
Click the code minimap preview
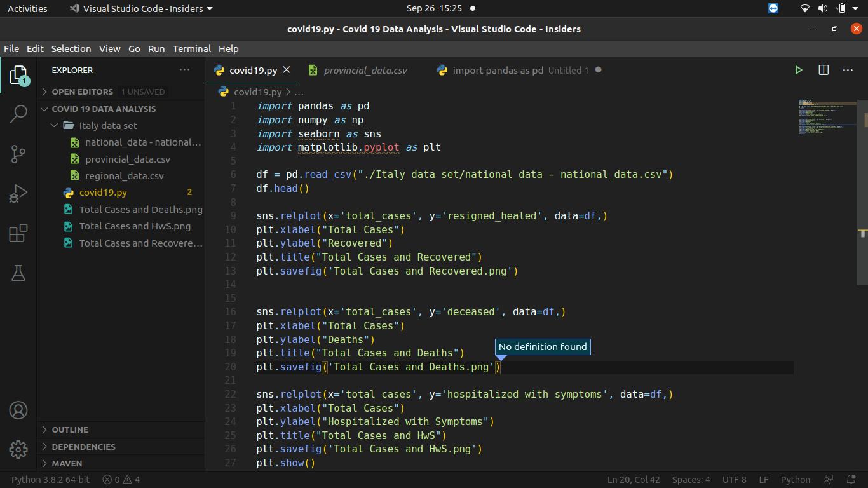826,116
